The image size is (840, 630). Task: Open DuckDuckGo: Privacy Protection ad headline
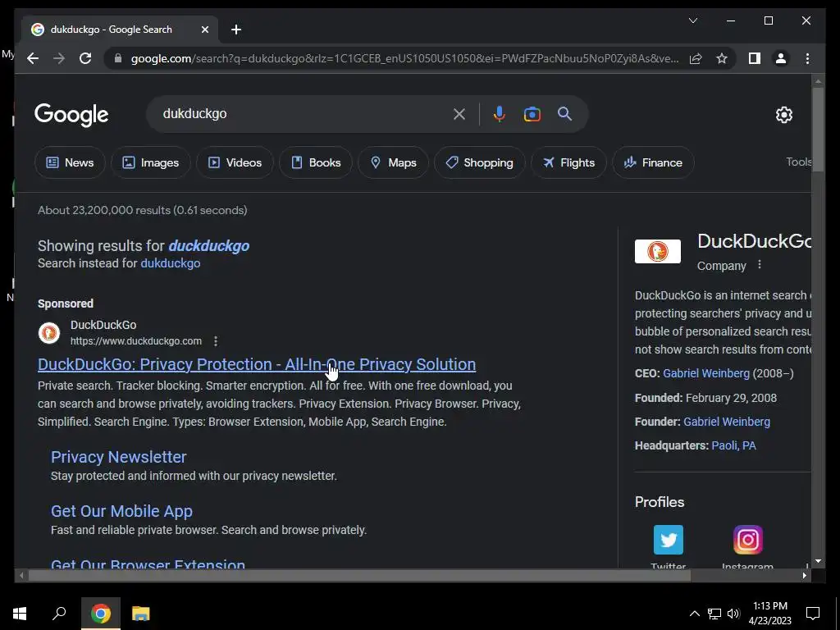(x=257, y=364)
